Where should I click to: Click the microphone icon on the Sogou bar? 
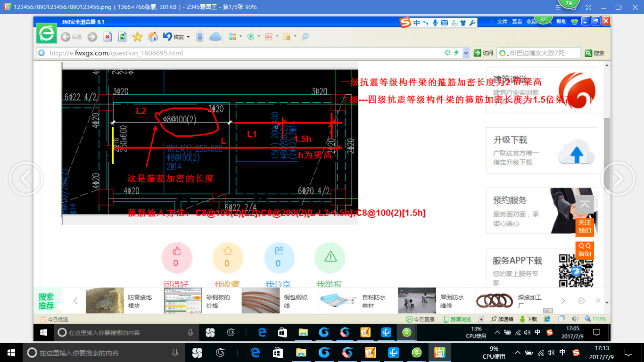click(x=435, y=23)
